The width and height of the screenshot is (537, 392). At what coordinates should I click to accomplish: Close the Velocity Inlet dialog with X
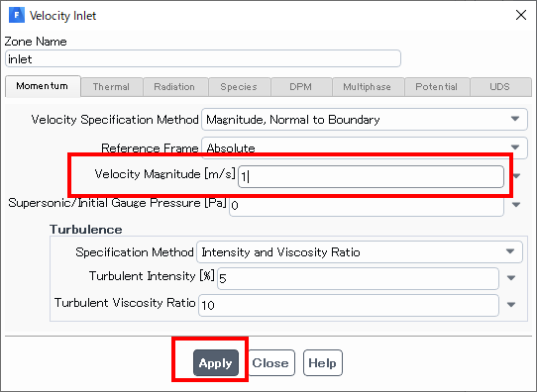click(521, 15)
